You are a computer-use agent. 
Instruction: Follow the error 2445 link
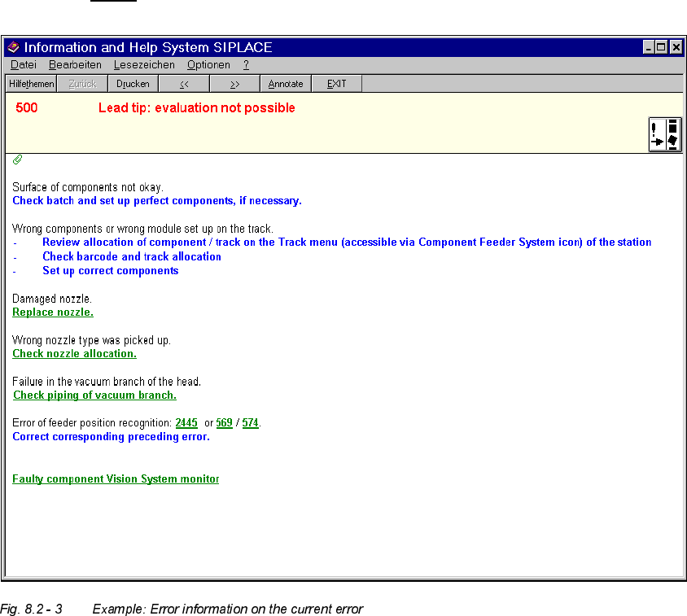[x=186, y=423]
